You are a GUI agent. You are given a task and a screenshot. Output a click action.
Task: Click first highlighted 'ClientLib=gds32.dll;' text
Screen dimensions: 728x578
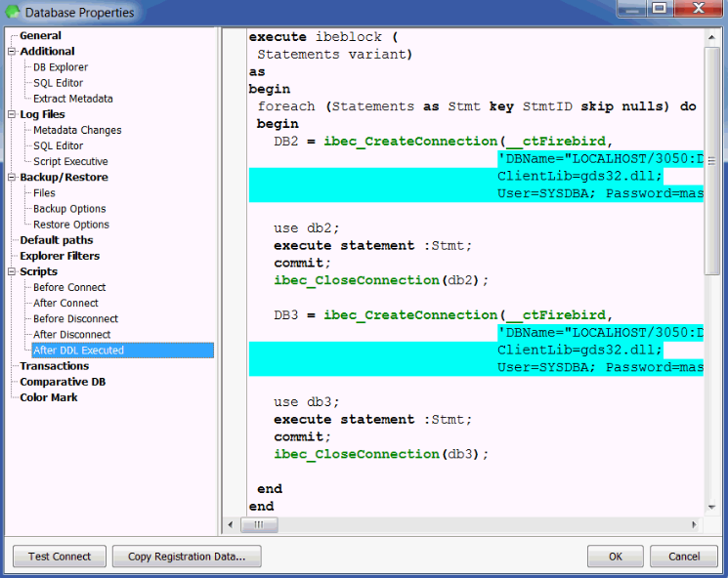(x=579, y=177)
